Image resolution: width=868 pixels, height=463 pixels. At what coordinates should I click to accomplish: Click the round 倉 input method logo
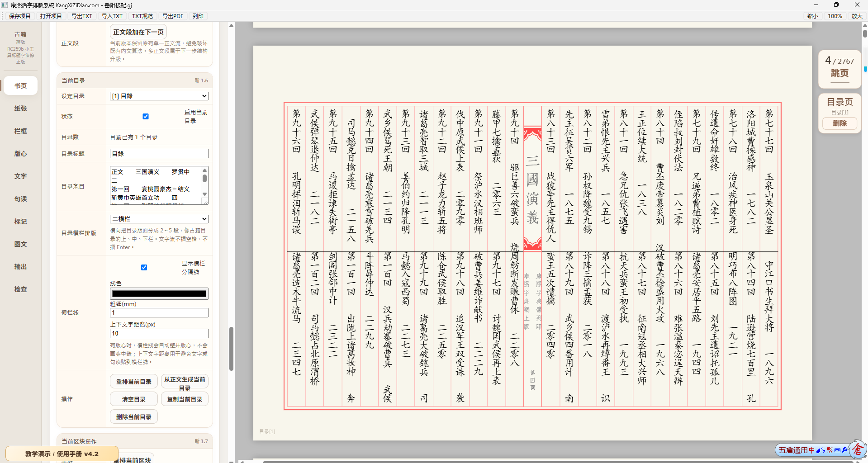(858, 449)
